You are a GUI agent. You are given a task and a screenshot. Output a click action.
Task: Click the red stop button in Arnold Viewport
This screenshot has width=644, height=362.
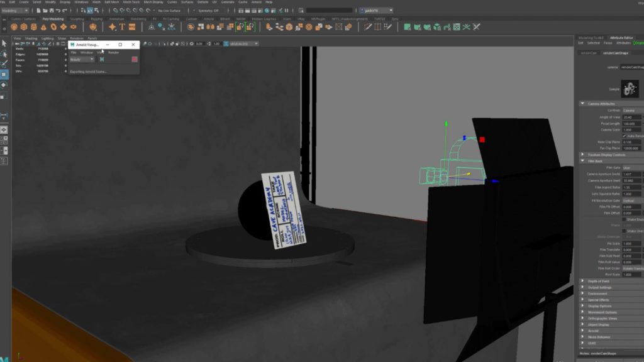133,59
